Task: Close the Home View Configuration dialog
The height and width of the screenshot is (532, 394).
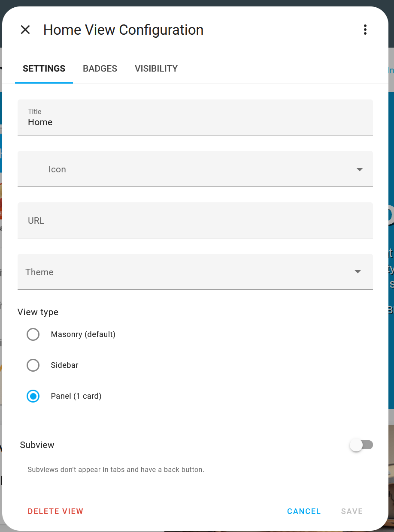Action: click(x=25, y=30)
